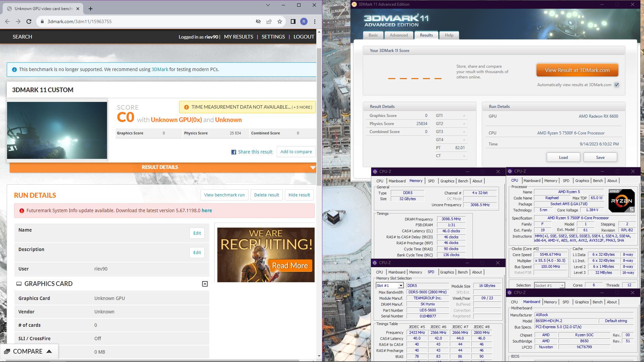Click View Result at 3DMark.com button
The image size is (644, 362).
[x=577, y=70]
